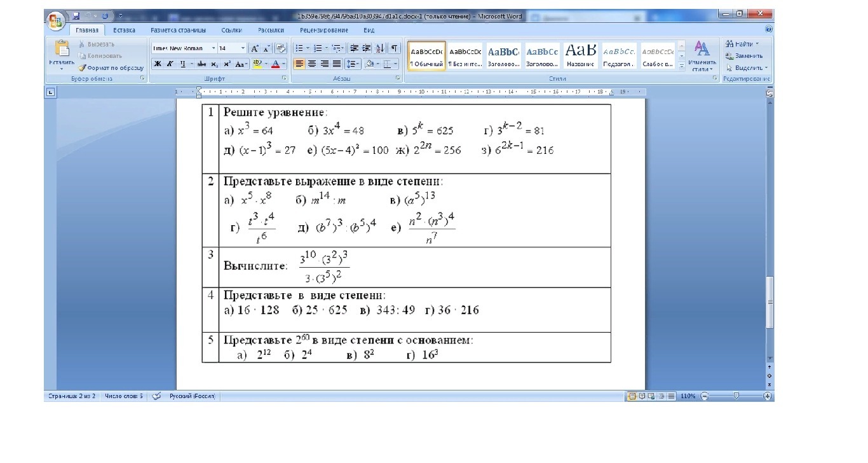Viewport: 868px width, 463px height.
Task: Click the Страница: 2 из 2 indicator
Action: click(72, 396)
